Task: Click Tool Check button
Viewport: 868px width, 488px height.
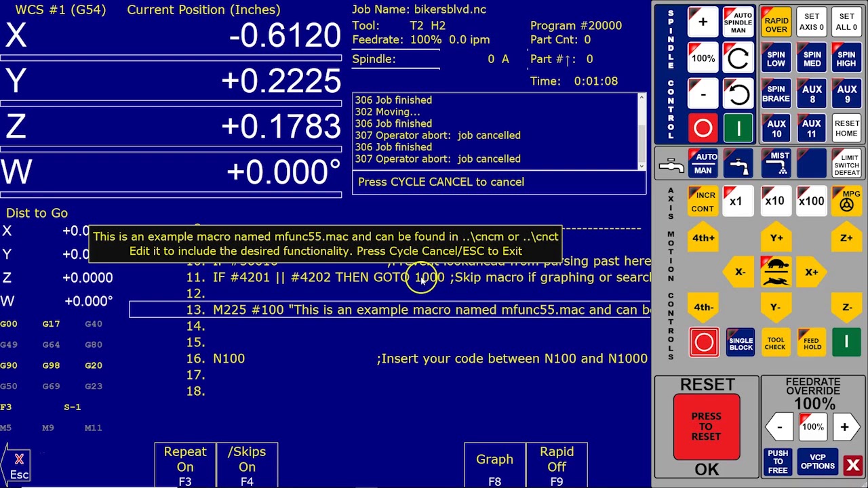Action: pos(776,342)
